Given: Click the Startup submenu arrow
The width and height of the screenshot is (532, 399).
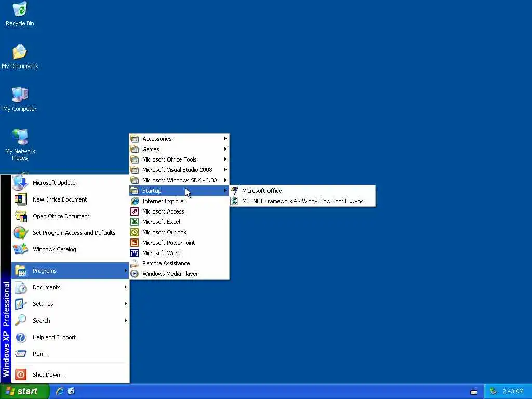Looking at the screenshot, I should (x=225, y=191).
